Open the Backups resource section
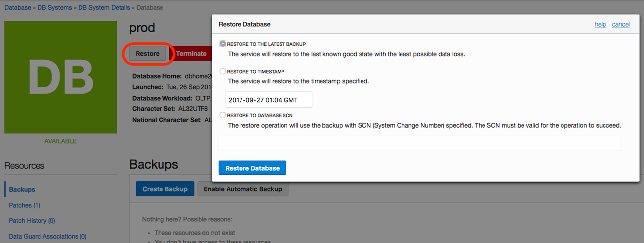Image resolution: width=644 pixels, height=243 pixels. 22,189
